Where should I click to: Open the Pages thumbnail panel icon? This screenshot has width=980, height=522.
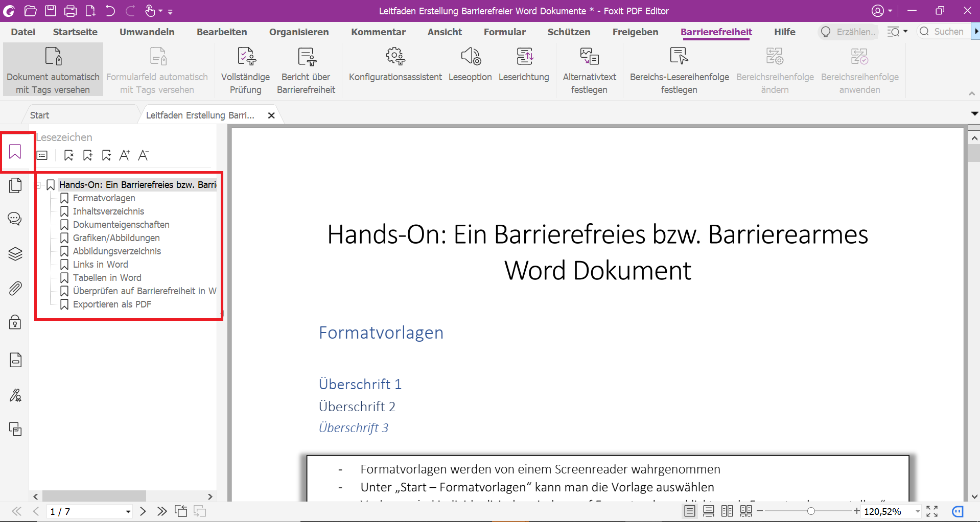[x=15, y=185]
